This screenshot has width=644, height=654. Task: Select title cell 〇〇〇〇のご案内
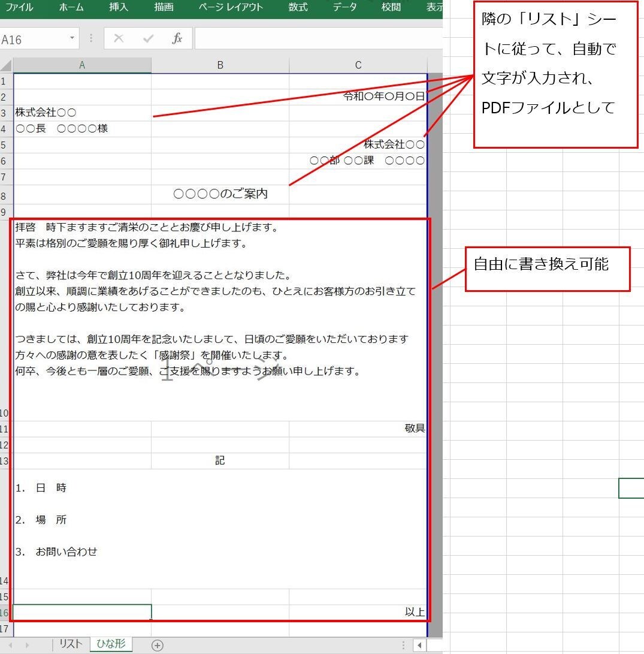(x=220, y=194)
